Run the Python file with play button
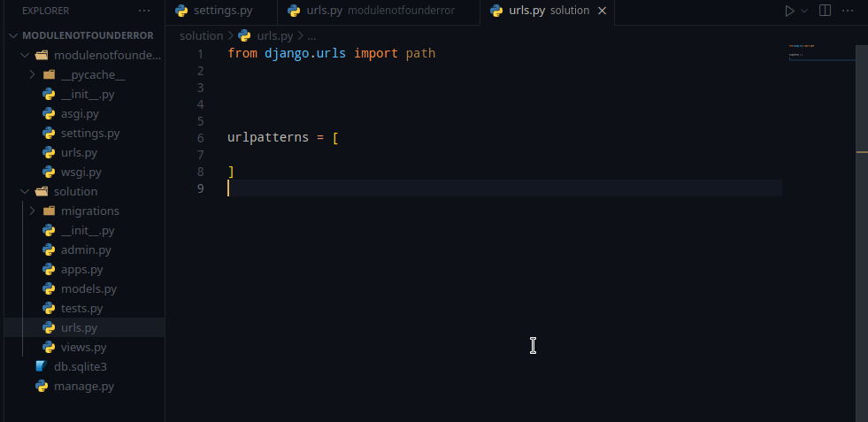This screenshot has width=868, height=422. [x=789, y=11]
